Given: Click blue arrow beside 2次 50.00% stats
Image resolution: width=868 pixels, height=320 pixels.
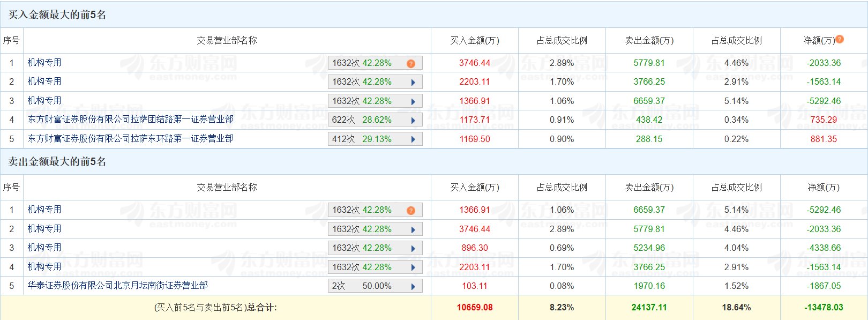Looking at the screenshot, I should point(413,286).
